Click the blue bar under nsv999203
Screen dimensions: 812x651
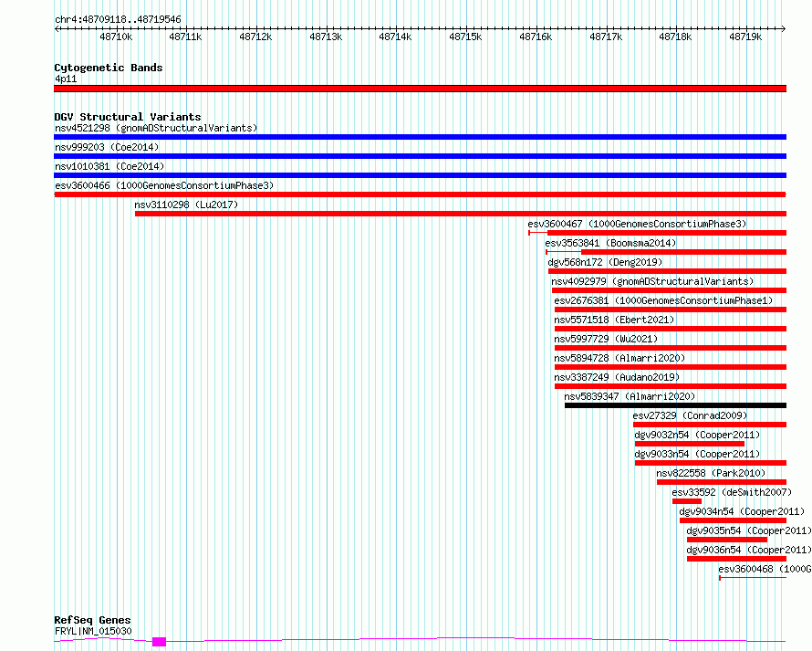click(420, 156)
